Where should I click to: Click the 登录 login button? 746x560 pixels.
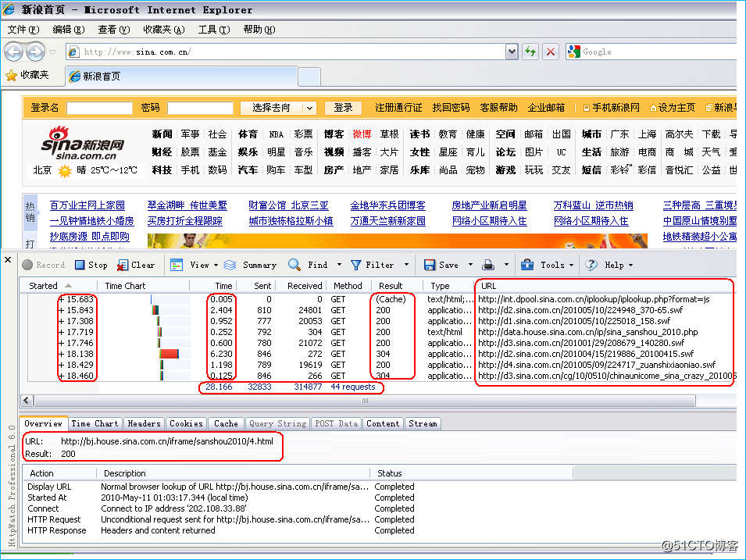(343, 108)
